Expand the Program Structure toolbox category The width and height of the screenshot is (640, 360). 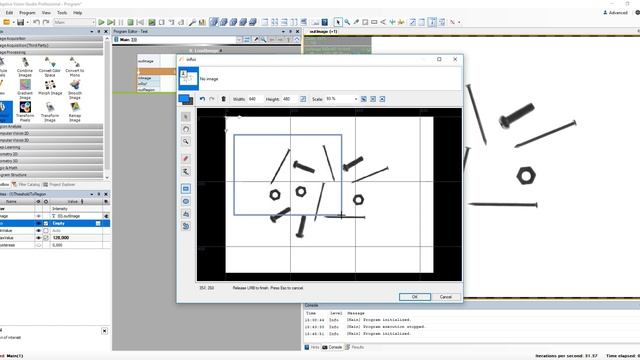point(51,175)
